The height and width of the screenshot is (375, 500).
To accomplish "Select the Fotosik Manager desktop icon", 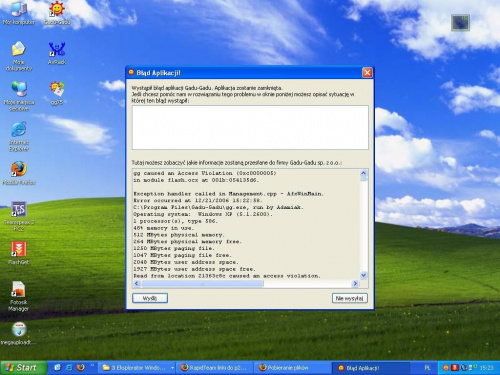I will pyautogui.click(x=19, y=296).
